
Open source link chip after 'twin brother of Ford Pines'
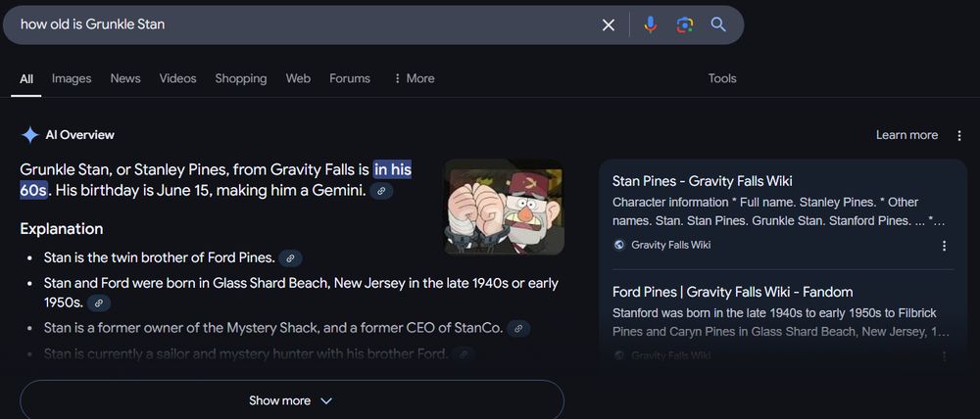tap(290, 257)
